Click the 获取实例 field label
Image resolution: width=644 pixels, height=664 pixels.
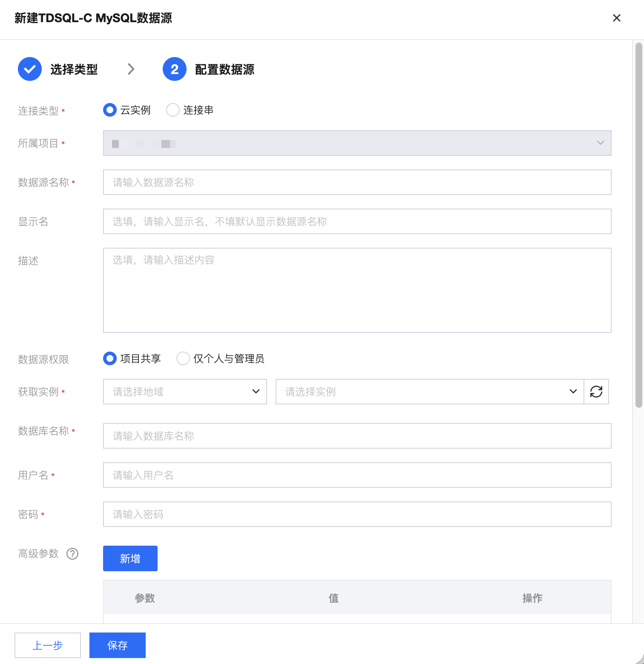38,392
